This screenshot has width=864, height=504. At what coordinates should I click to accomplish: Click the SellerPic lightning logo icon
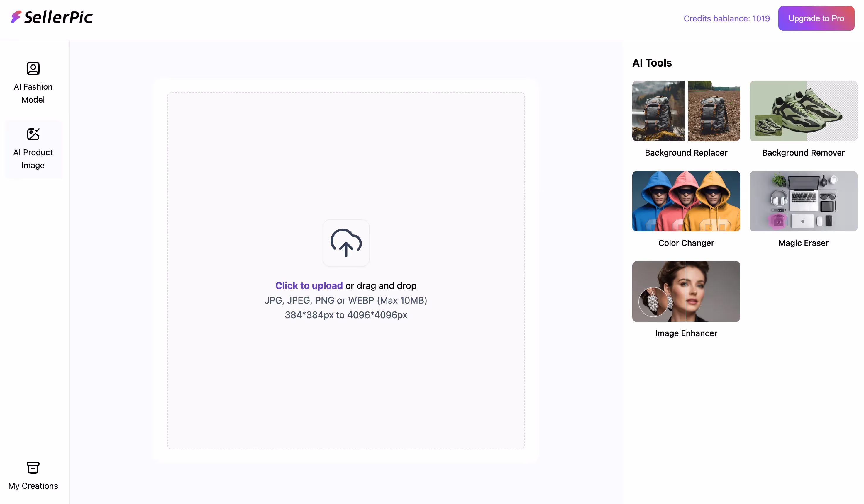(x=16, y=17)
